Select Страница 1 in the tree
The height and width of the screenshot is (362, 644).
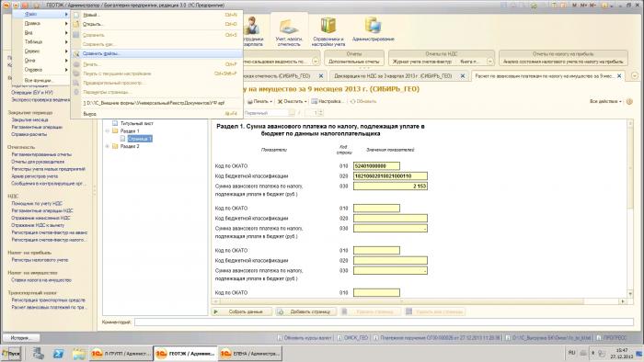(140, 139)
